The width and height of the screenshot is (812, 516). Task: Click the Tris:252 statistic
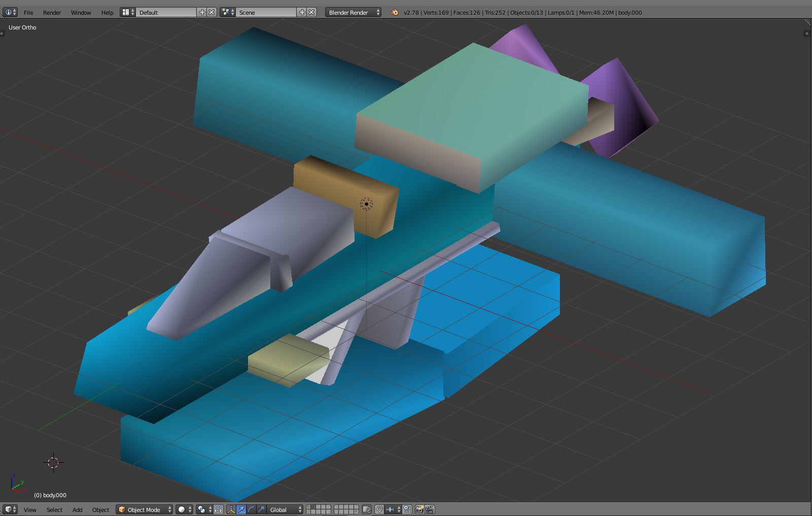[495, 12]
